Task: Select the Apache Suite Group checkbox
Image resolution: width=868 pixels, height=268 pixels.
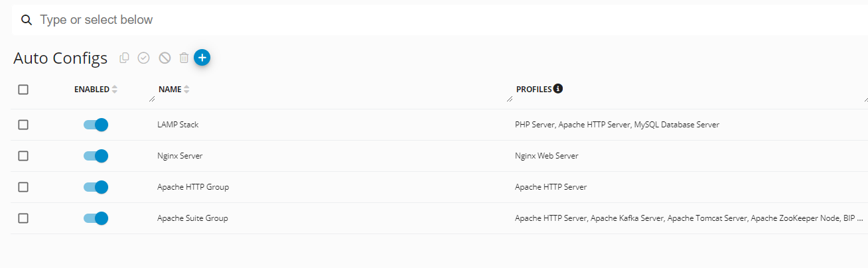Action: coord(23,218)
